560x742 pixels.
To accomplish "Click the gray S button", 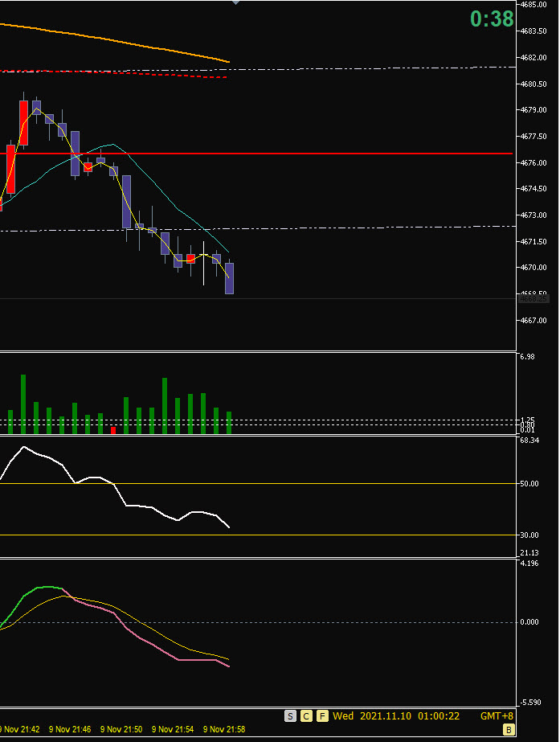I will [x=290, y=716].
